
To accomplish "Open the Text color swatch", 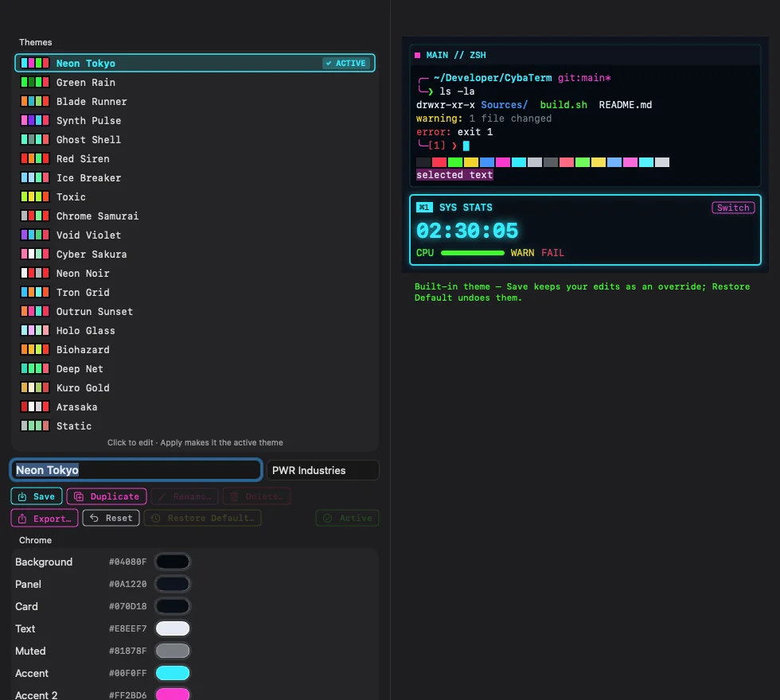I will point(173,628).
